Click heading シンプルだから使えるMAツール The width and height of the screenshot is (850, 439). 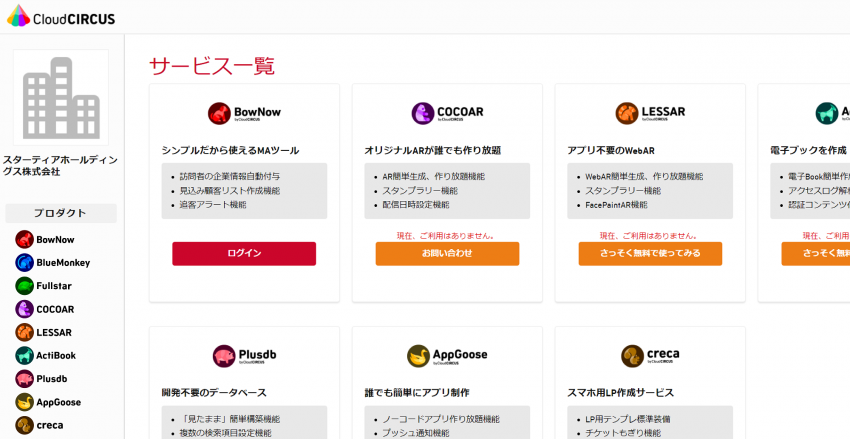coord(230,151)
